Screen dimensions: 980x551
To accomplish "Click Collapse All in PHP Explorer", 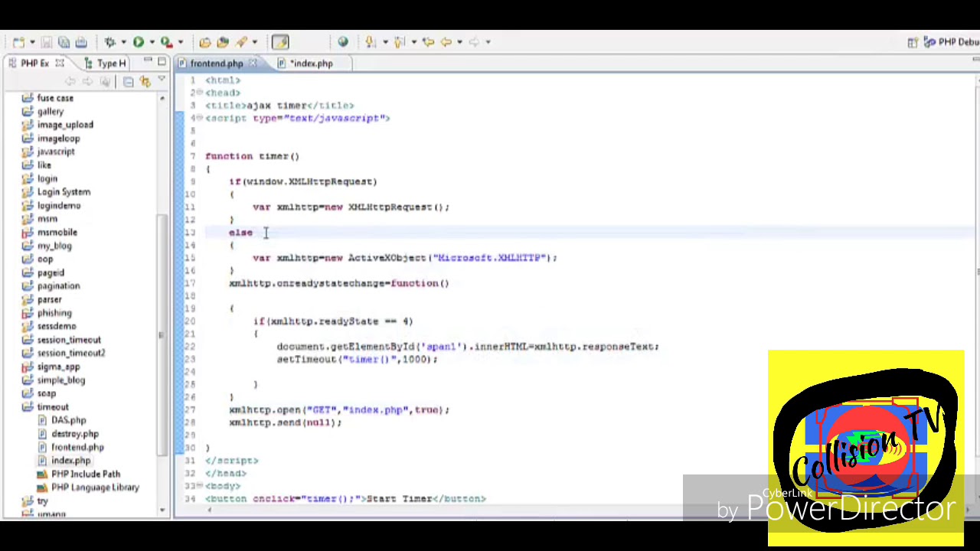I will 128,81.
